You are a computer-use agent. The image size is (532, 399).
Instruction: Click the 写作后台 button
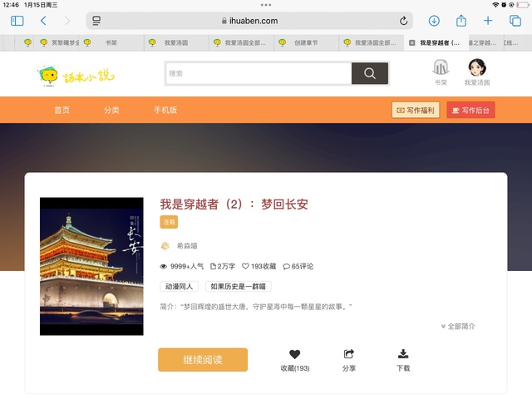[470, 110]
